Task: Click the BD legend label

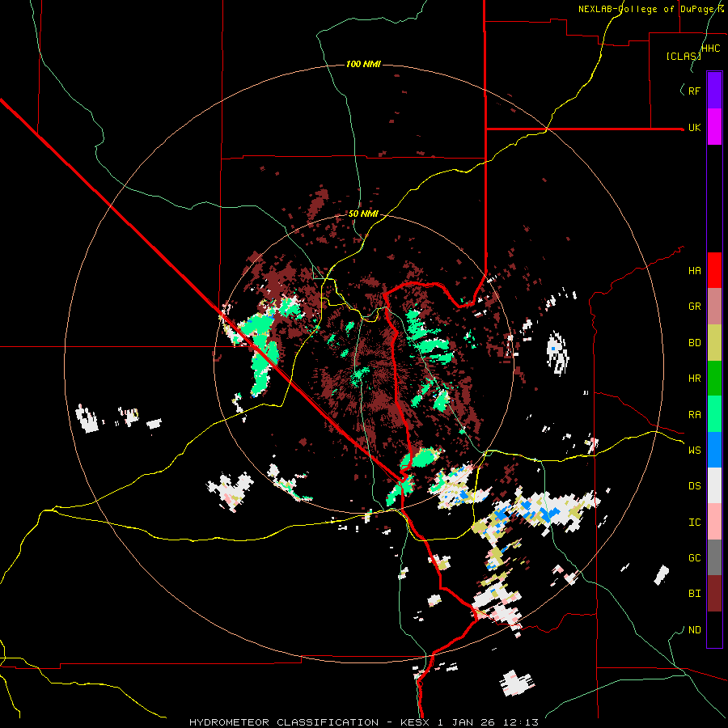Action: pyautogui.click(x=694, y=343)
